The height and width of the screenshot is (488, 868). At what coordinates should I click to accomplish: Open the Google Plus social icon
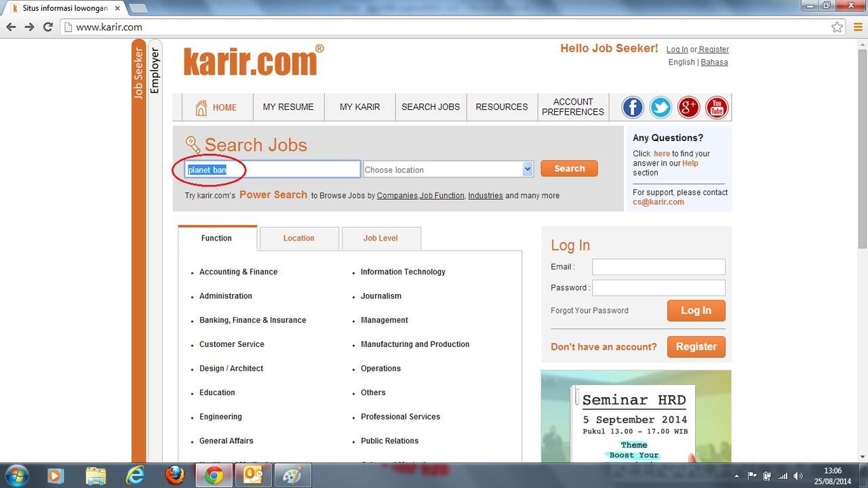click(688, 107)
